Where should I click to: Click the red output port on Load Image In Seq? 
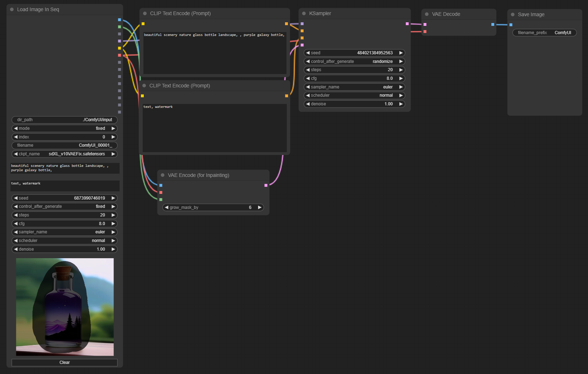point(119,55)
